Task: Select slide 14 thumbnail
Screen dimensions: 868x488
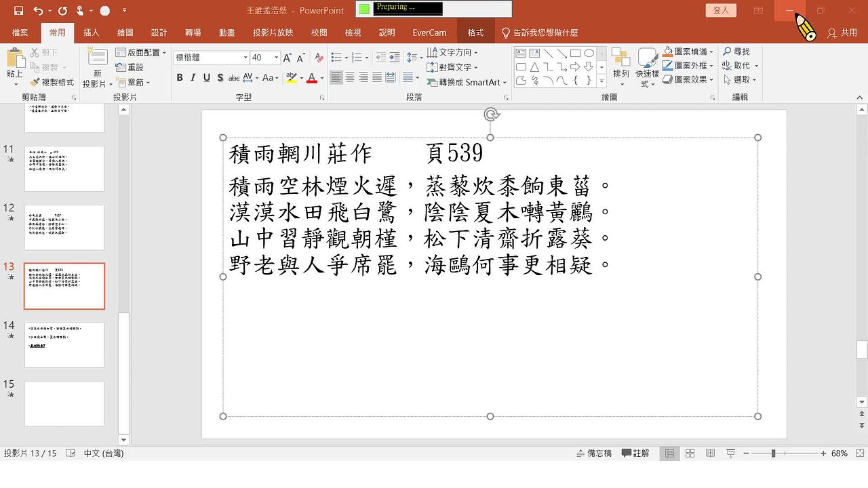Action: [x=64, y=344]
